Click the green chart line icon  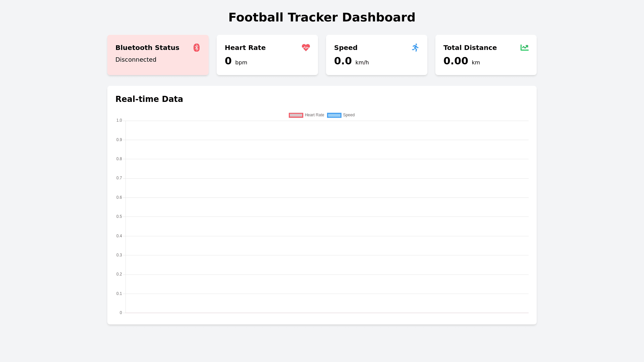pyautogui.click(x=524, y=48)
